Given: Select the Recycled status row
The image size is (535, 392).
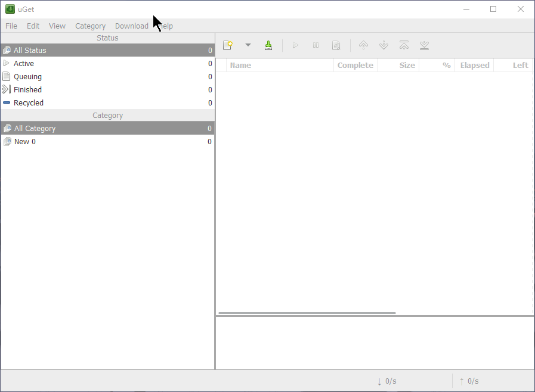Looking at the screenshot, I should pyautogui.click(x=29, y=103).
